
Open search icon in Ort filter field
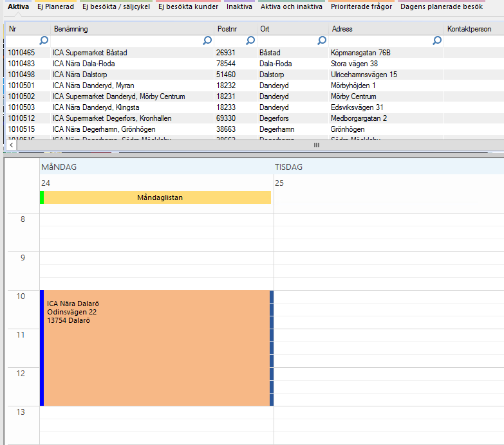pyautogui.click(x=322, y=41)
